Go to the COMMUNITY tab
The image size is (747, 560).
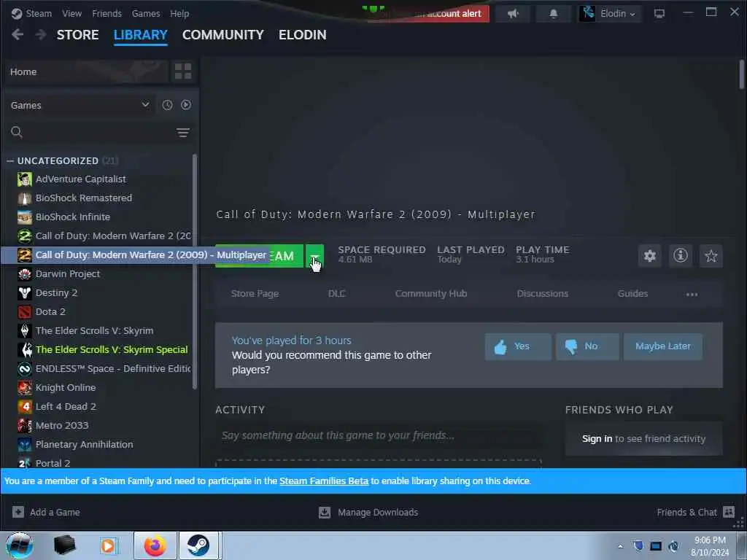pos(223,35)
